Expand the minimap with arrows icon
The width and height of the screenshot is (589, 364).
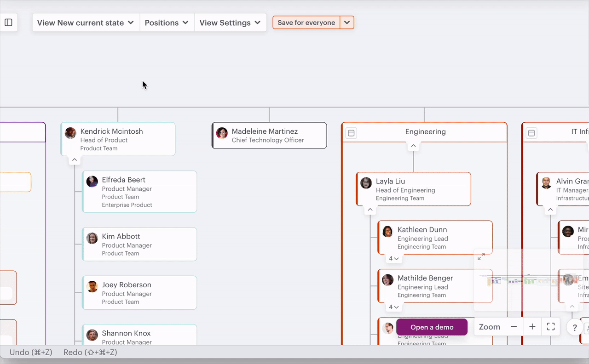481,256
